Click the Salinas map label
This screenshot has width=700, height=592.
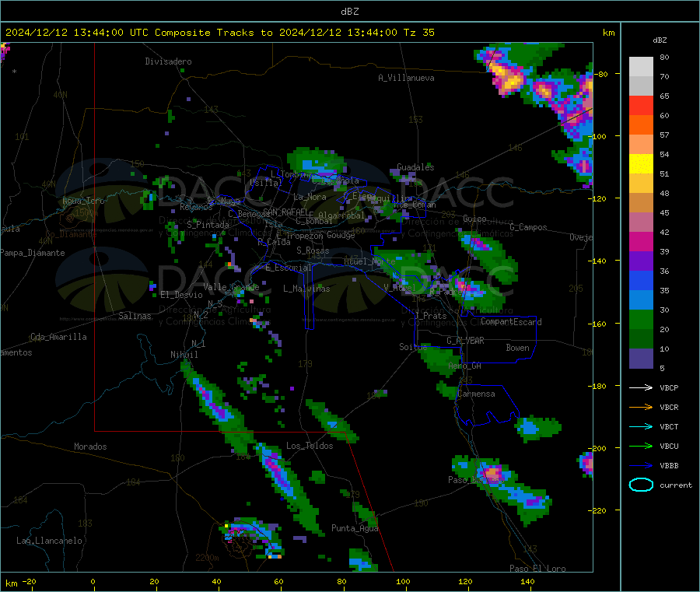click(135, 316)
